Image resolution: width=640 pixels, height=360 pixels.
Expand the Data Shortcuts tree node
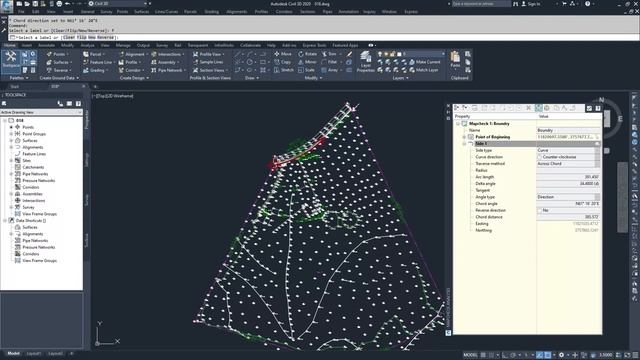5,221
